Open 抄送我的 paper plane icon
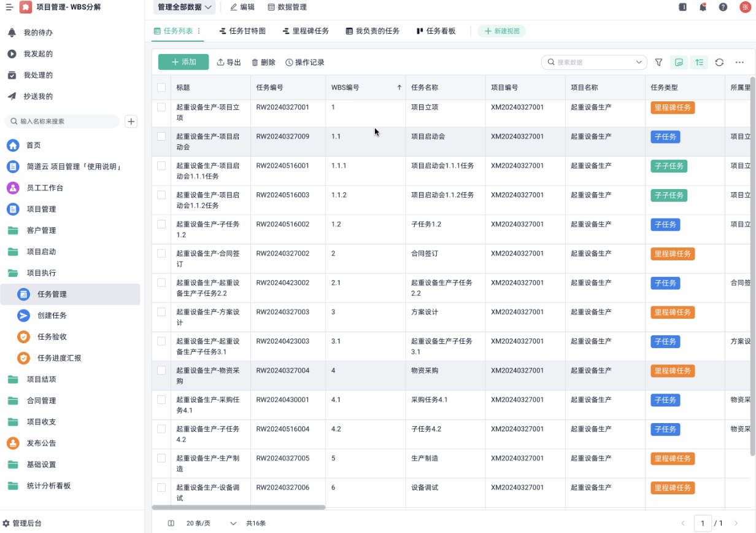The height and width of the screenshot is (533, 756). [x=12, y=96]
